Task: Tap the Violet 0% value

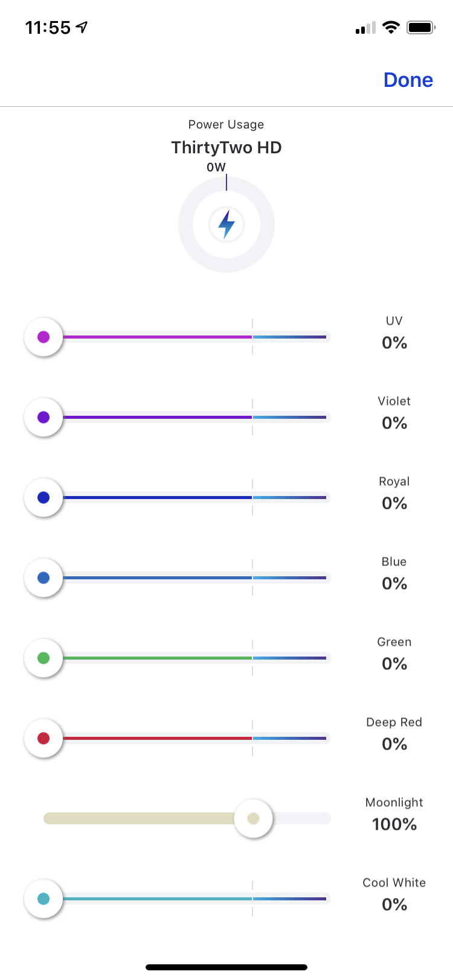Action: coord(394,423)
